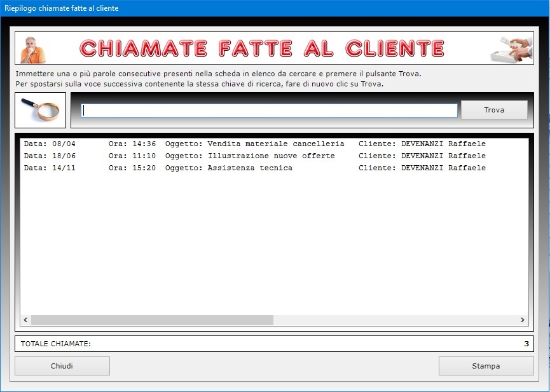Click the Chiudi button
550x392 pixels.
click(x=62, y=366)
